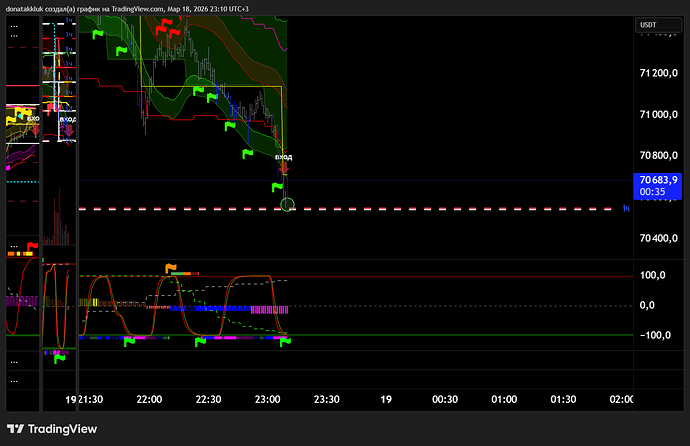Click the вход text label on the main chart

(x=284, y=157)
